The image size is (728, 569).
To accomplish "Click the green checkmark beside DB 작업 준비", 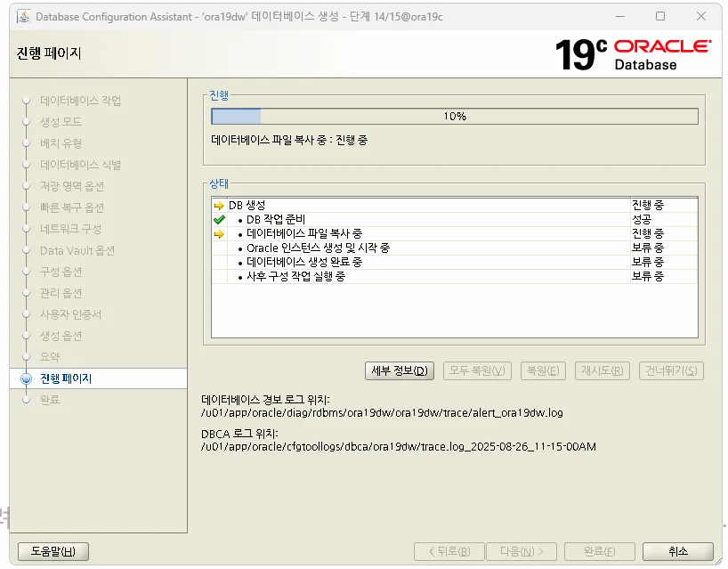I will point(219,219).
